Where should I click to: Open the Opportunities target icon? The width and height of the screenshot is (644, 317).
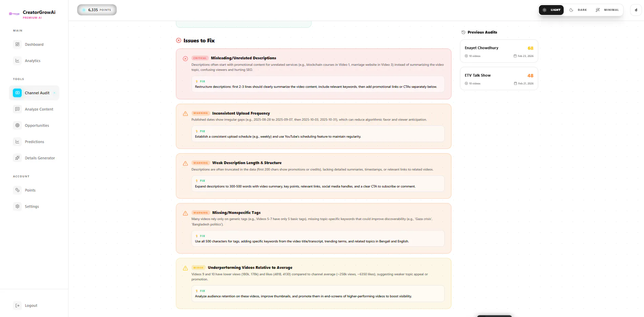pos(17,125)
